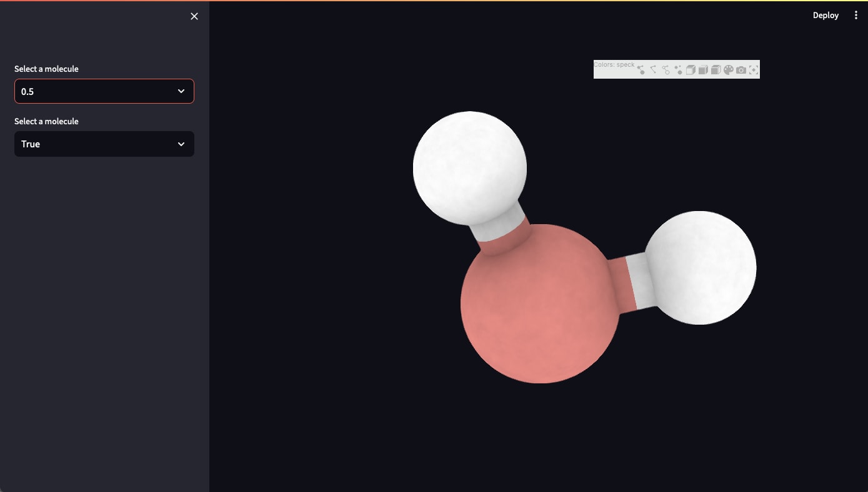Click the right white hydrogen atom
868x492 pixels.
pos(700,268)
